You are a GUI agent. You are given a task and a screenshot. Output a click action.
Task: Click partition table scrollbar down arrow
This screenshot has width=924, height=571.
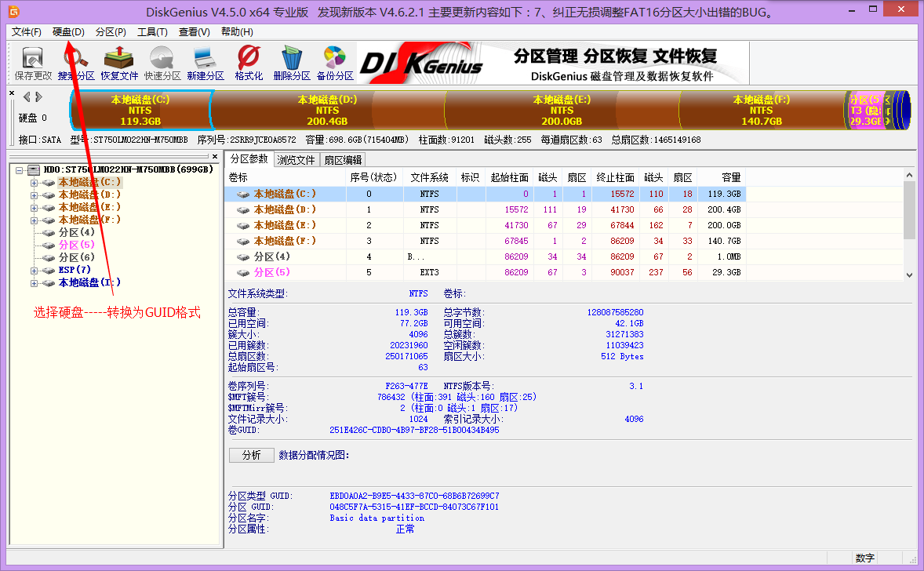click(x=909, y=275)
